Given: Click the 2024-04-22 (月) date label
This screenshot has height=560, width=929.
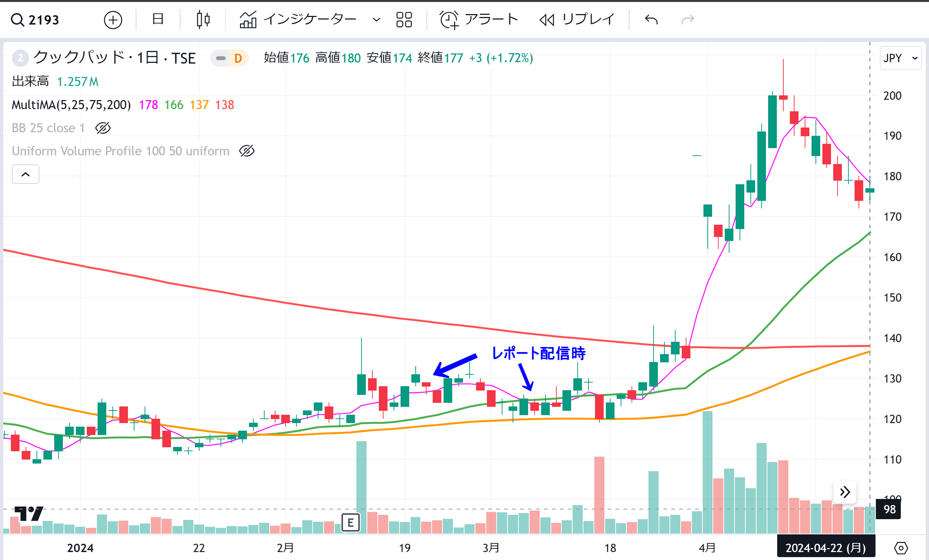Looking at the screenshot, I should (x=826, y=547).
